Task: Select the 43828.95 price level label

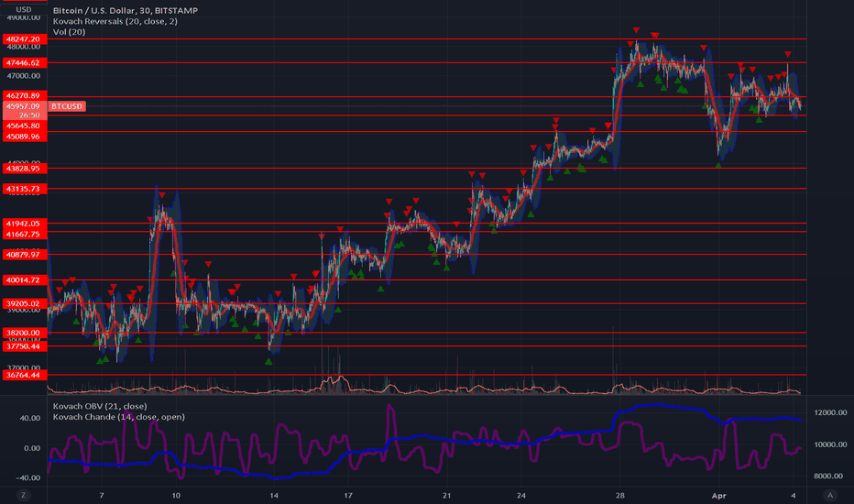Action: (25, 169)
